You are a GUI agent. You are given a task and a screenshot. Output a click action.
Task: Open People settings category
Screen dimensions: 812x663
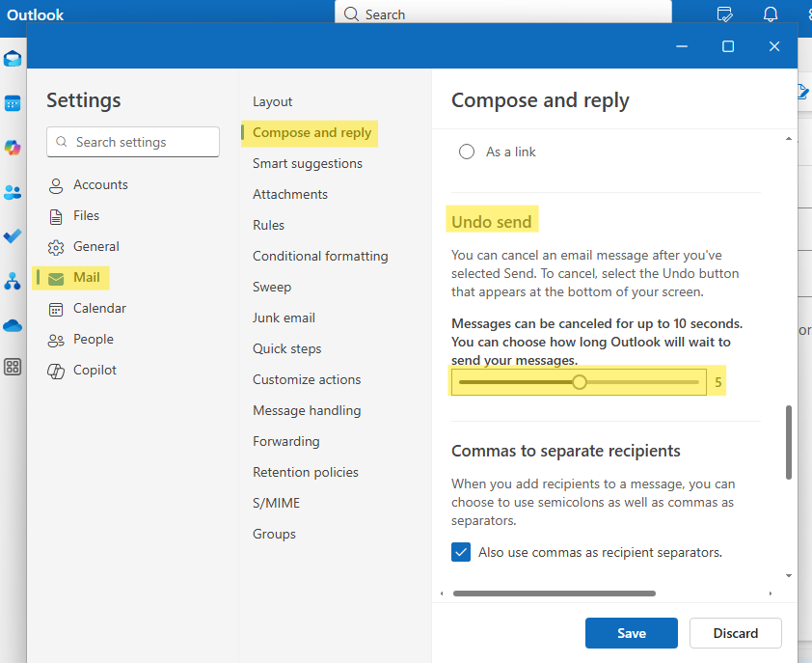click(x=80, y=339)
